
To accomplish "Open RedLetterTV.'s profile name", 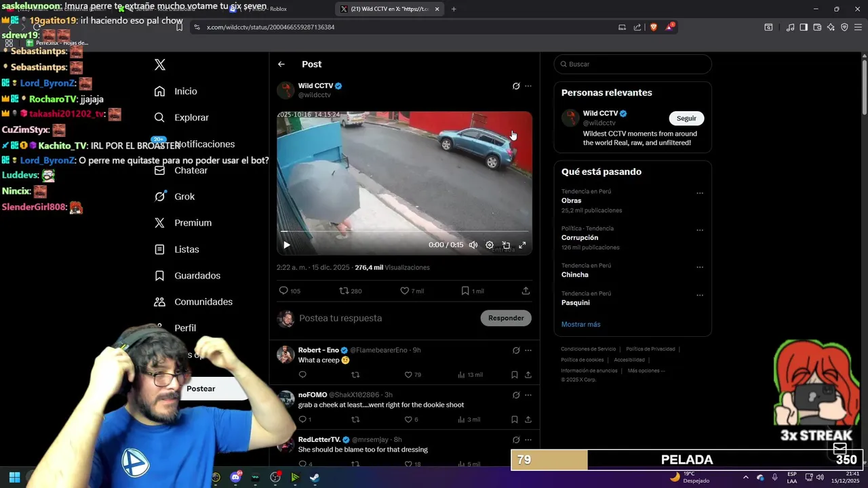I will pos(319,440).
